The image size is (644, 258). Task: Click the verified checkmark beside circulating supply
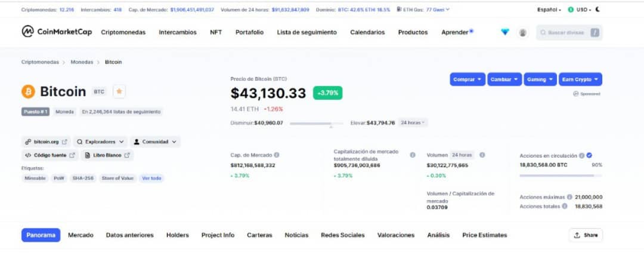point(589,155)
